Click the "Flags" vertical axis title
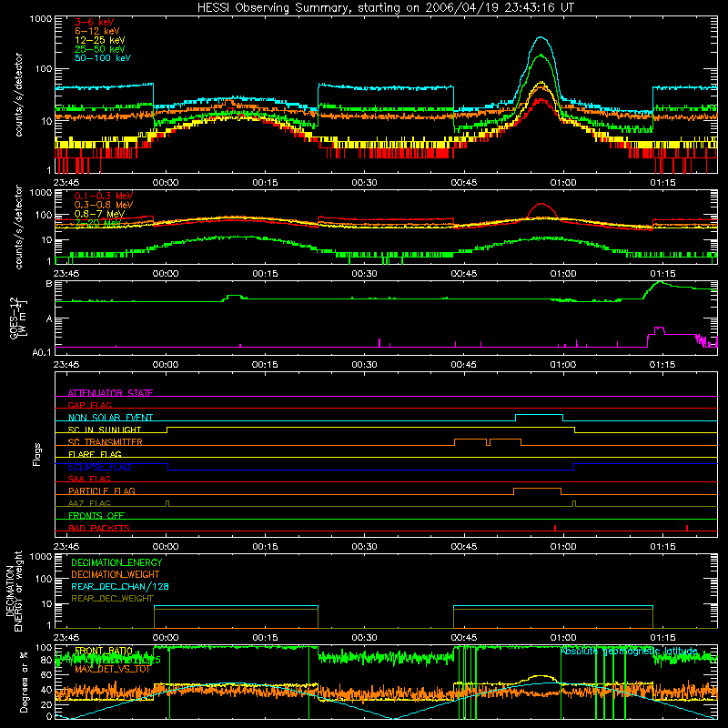This screenshot has width=728, height=728. tap(37, 454)
